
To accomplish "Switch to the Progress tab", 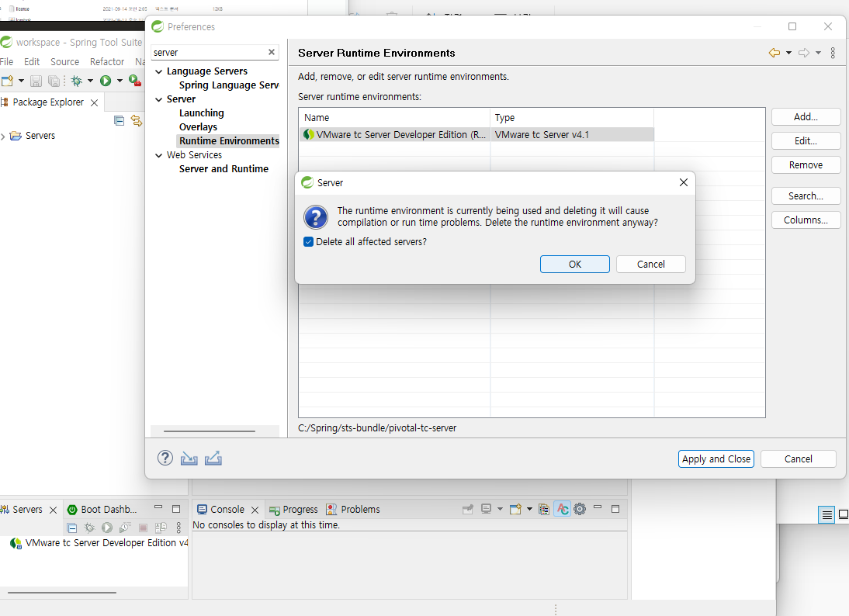I will [293, 510].
